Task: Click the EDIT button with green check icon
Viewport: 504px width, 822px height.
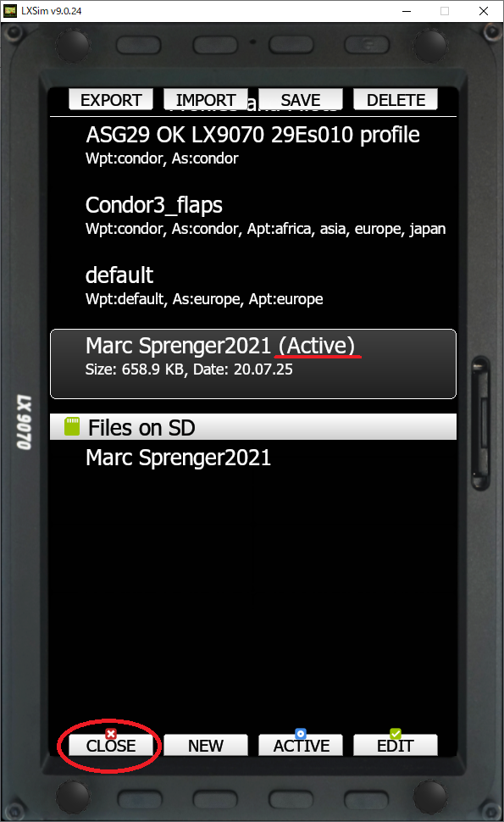Action: [396, 745]
